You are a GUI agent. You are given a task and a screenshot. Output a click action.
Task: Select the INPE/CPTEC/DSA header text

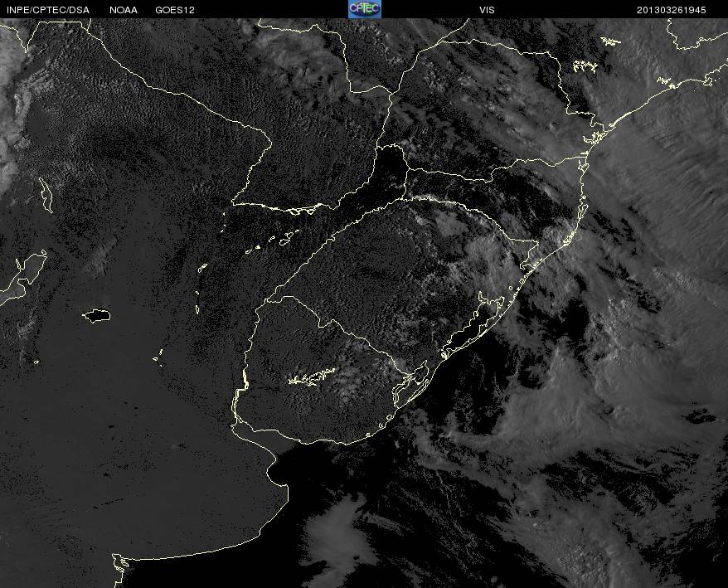pos(48,10)
